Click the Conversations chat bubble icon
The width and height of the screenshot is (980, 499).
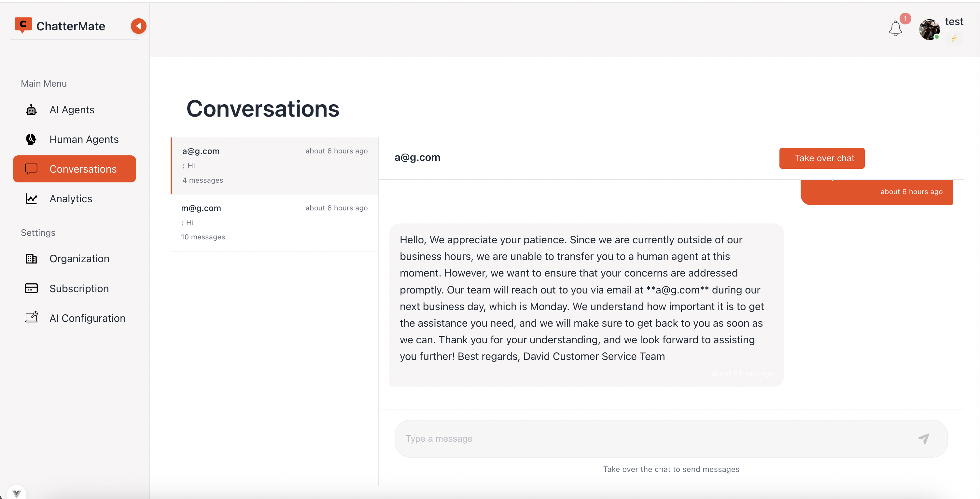[x=31, y=169]
